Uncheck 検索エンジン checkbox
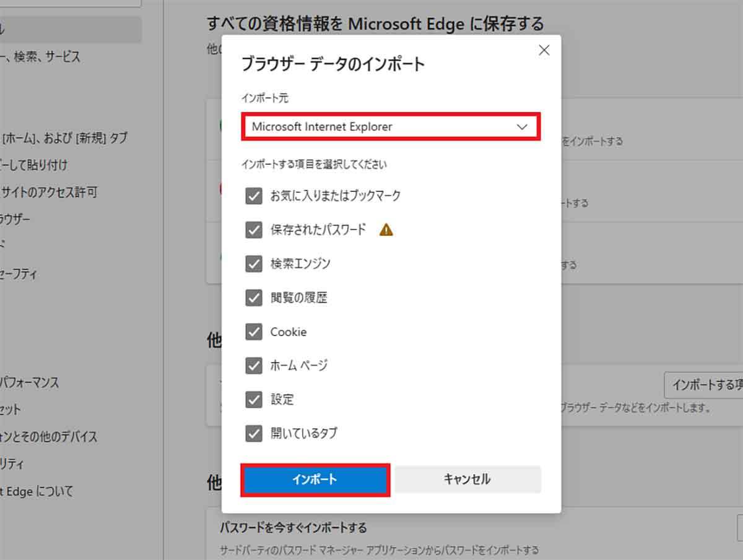Image resolution: width=743 pixels, height=560 pixels. [x=254, y=264]
